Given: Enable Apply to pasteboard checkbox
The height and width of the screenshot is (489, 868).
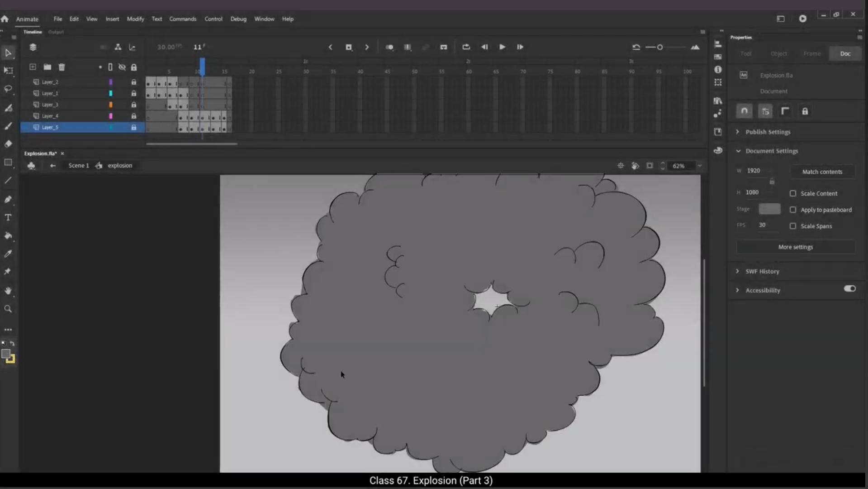Looking at the screenshot, I should click(793, 210).
